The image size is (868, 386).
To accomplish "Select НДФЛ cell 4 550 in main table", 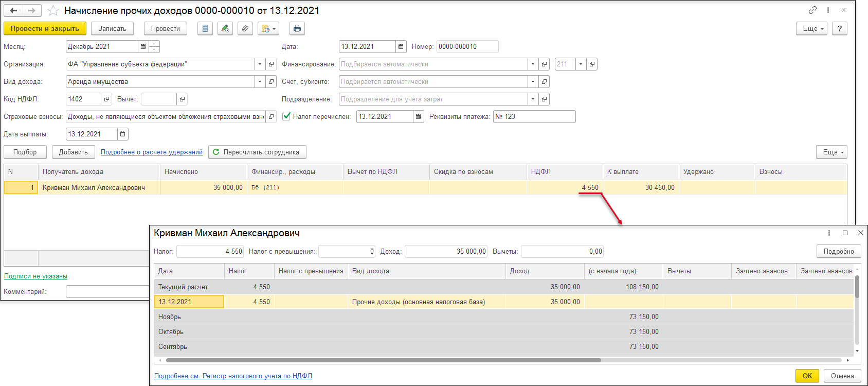I will coord(565,188).
